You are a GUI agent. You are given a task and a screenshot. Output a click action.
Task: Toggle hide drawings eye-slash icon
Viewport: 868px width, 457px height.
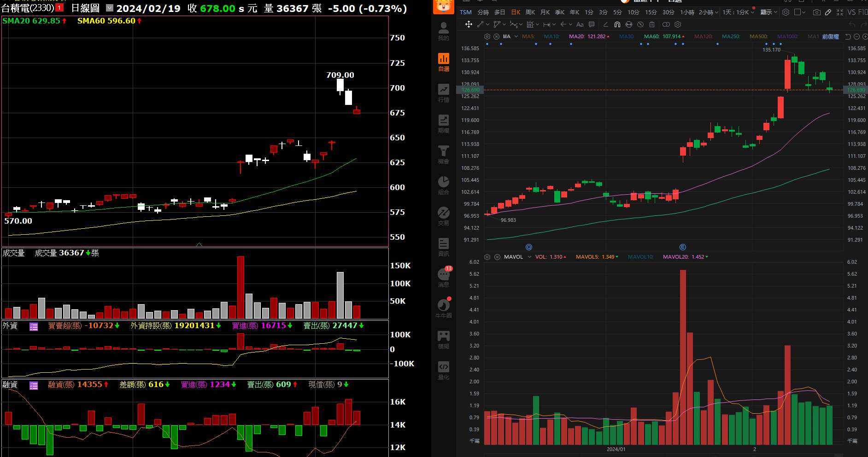tap(640, 24)
